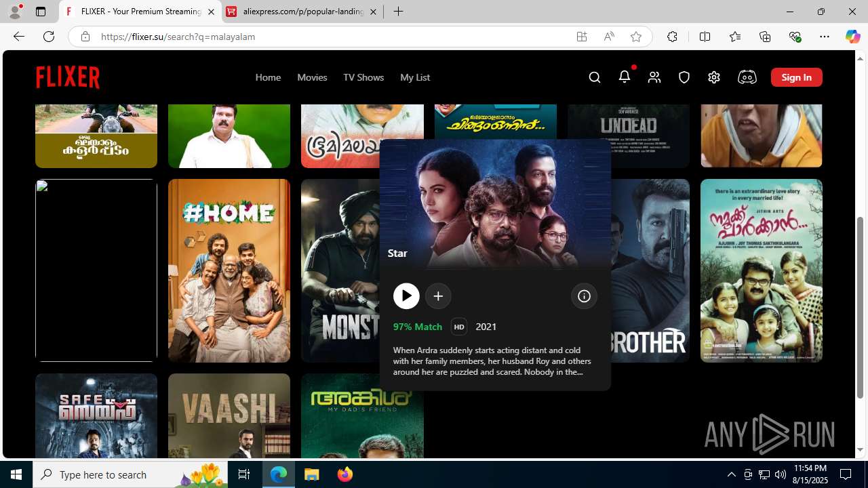This screenshot has height=488, width=868.
Task: Open the motorcycle poster thumbnail
Action: (x=96, y=136)
